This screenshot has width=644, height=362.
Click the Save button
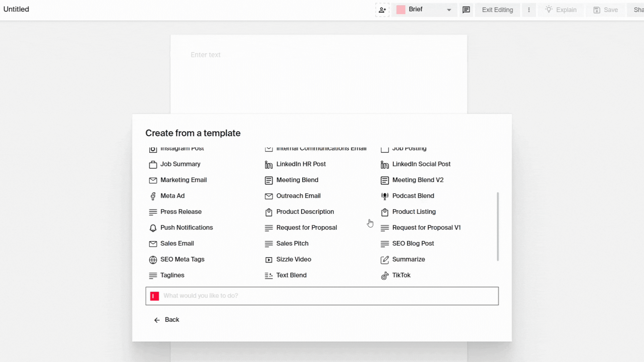click(605, 10)
